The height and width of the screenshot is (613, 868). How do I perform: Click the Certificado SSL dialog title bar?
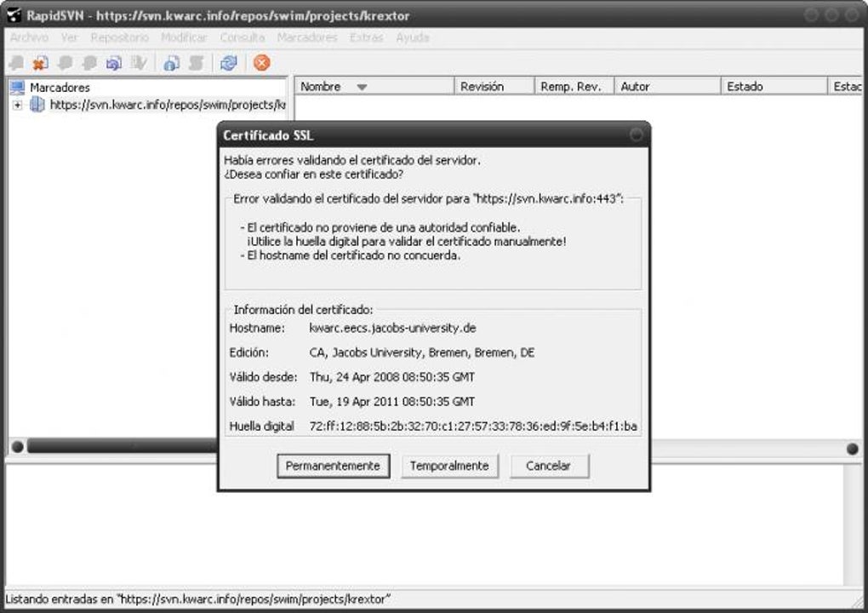click(433, 135)
